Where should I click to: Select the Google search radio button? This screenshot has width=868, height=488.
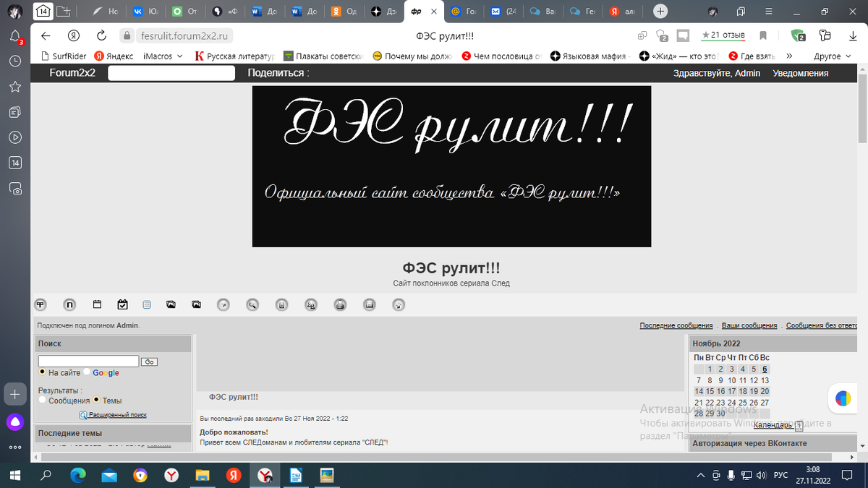click(x=87, y=372)
